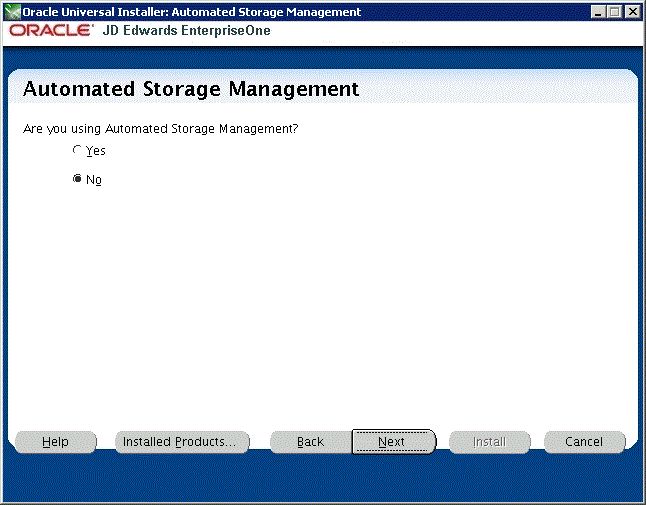This screenshot has height=505, width=646.
Task: Close the Oracle Universal Installer window
Action: pos(632,12)
